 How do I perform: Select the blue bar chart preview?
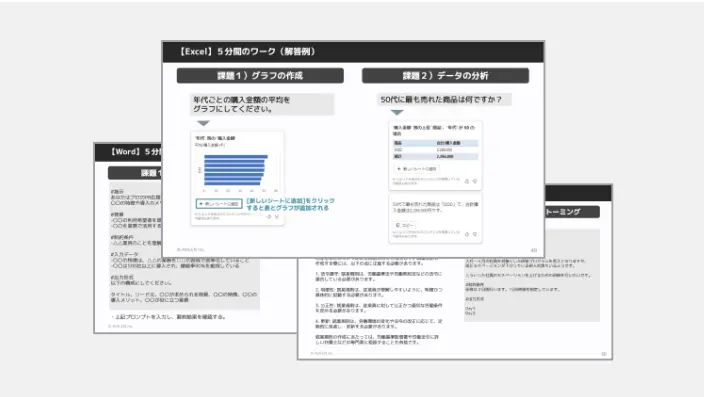[x=236, y=170]
